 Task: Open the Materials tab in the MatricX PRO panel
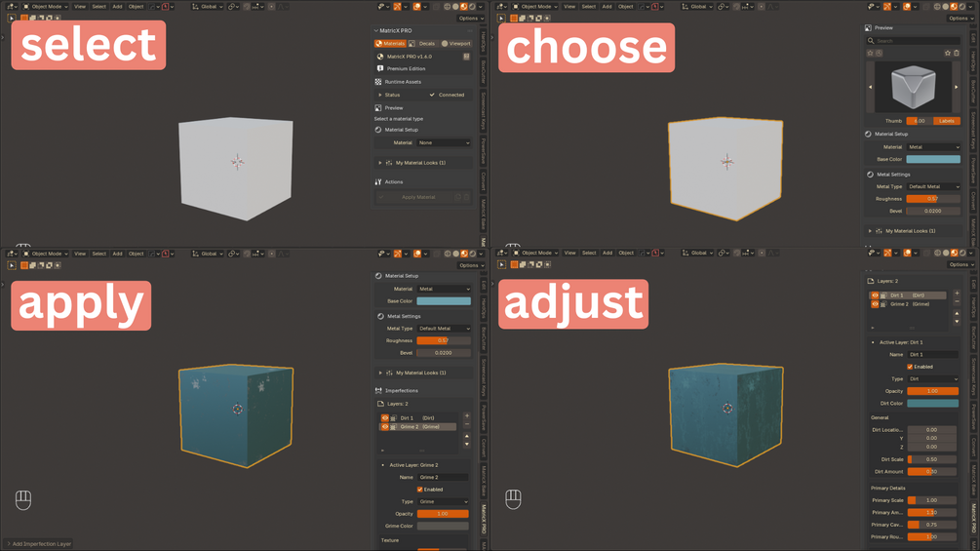click(390, 44)
